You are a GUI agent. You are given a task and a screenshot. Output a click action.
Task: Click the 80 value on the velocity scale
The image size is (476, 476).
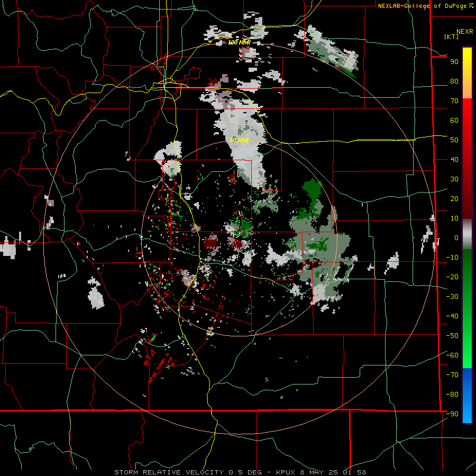pos(454,81)
